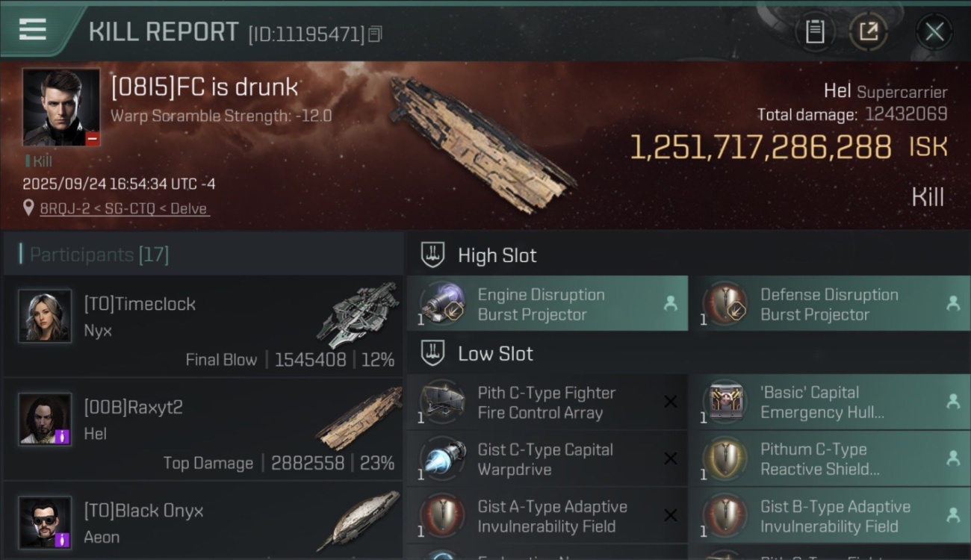This screenshot has height=560, width=971.
Task: Select Gist C-Type Capital Warpdrive item
Action: (x=547, y=459)
